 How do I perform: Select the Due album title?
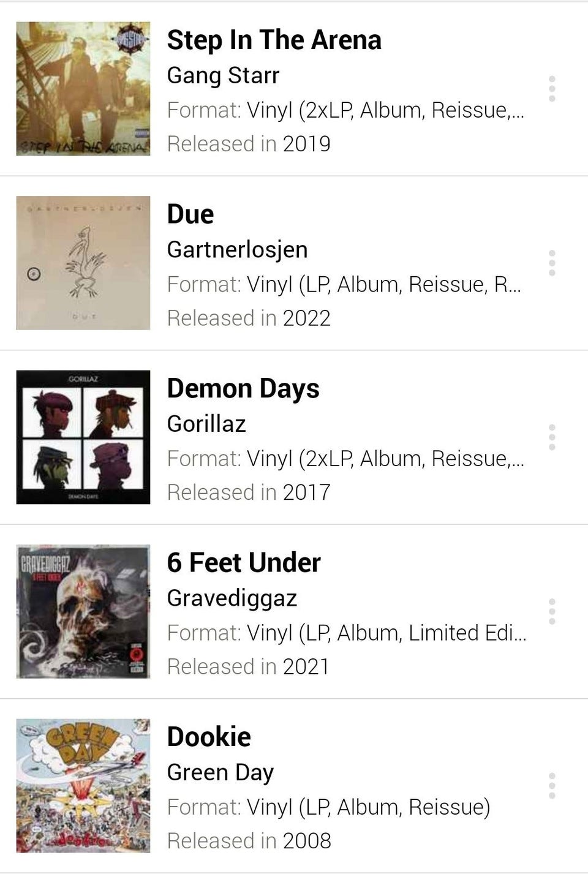(x=190, y=214)
